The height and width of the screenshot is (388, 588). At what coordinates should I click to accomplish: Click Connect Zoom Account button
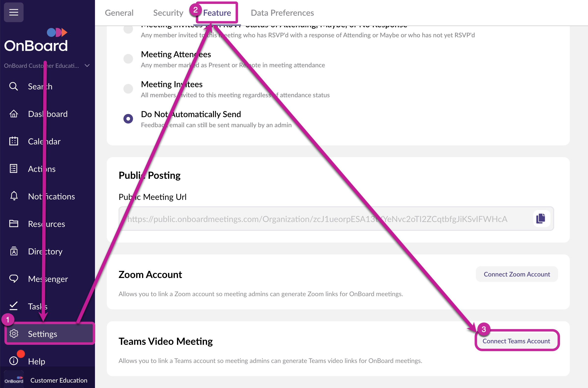(517, 274)
